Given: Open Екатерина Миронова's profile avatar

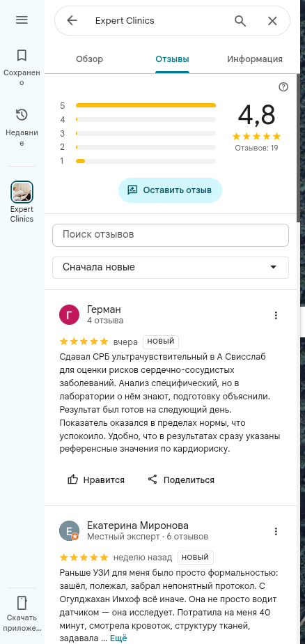Looking at the screenshot, I should [x=70, y=530].
